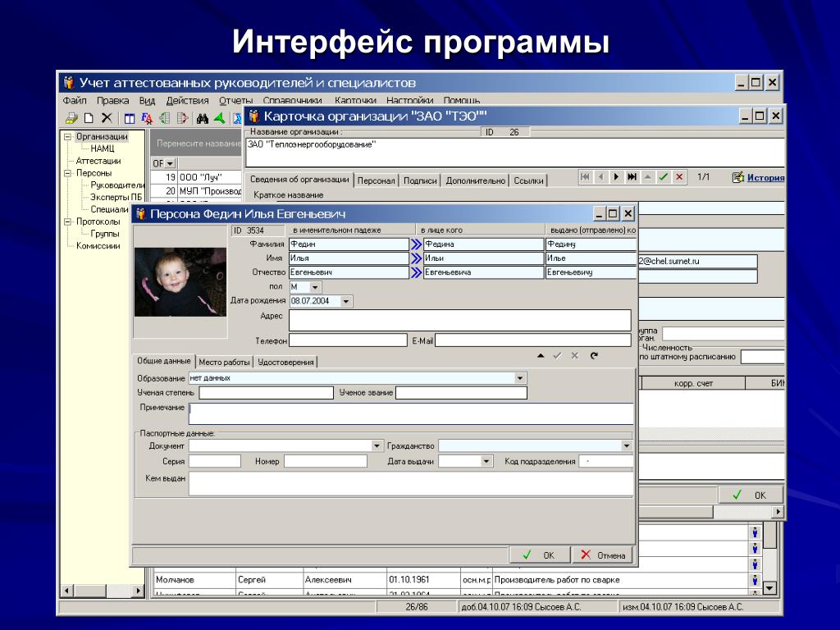Click the green import-list toolbar icon
The height and width of the screenshot is (630, 840).
click(x=165, y=118)
